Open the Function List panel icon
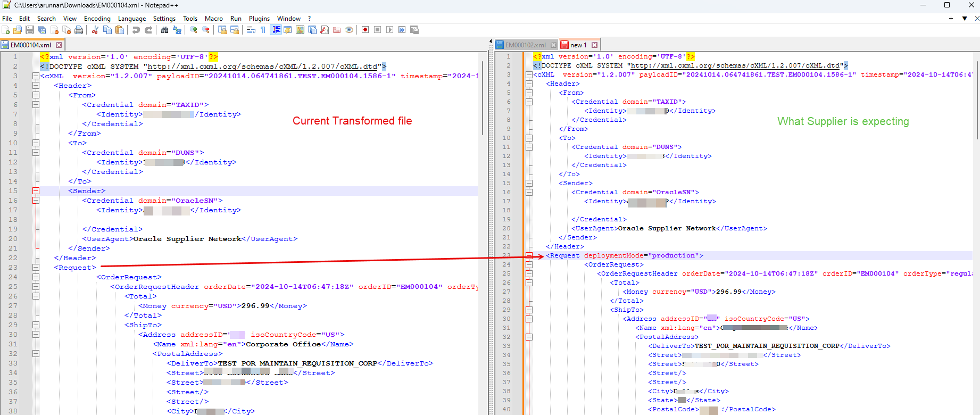This screenshot has height=415, width=980. click(x=325, y=30)
